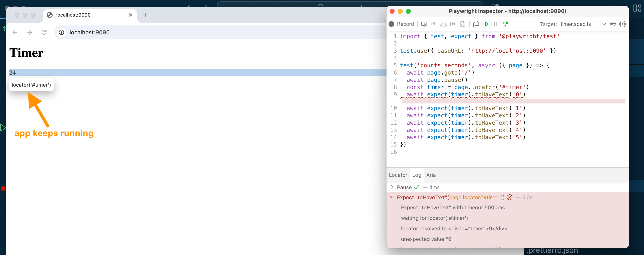This screenshot has width=644, height=255.
Task: Click 'Expect "toHaveText" with timeout 5000ms' line
Action: (x=453, y=208)
